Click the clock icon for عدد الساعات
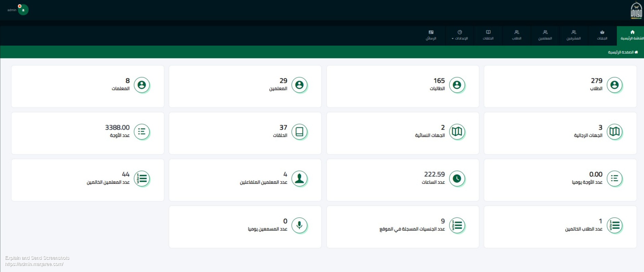Image resolution: width=644 pixels, height=272 pixels. [x=457, y=178]
